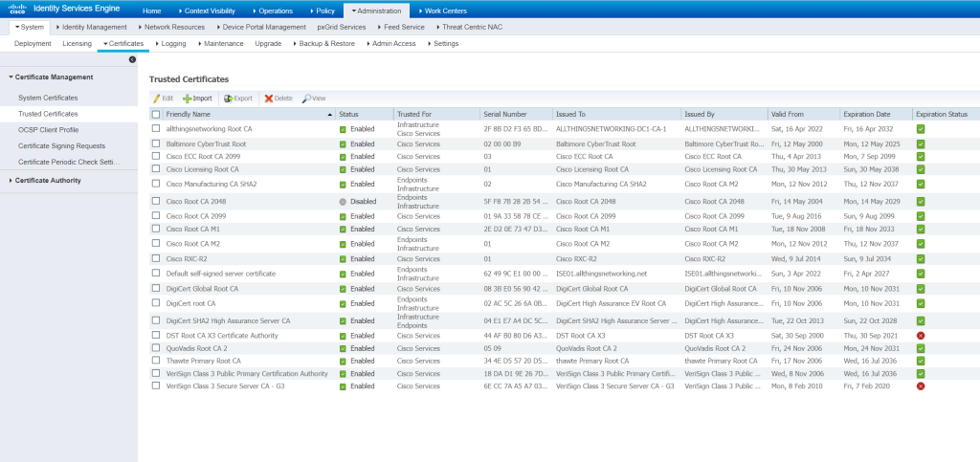980x462 pixels.
Task: Click green expiration icon for Cisco Licensing Root CA
Action: (921, 169)
